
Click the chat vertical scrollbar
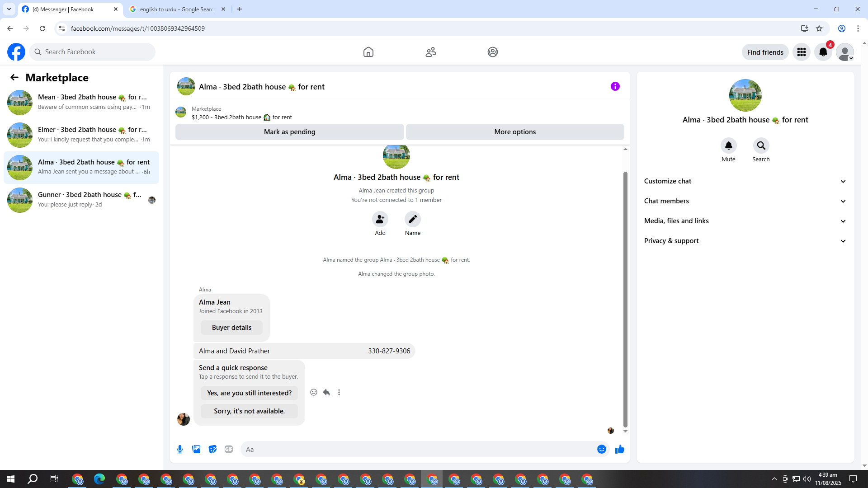point(625,298)
